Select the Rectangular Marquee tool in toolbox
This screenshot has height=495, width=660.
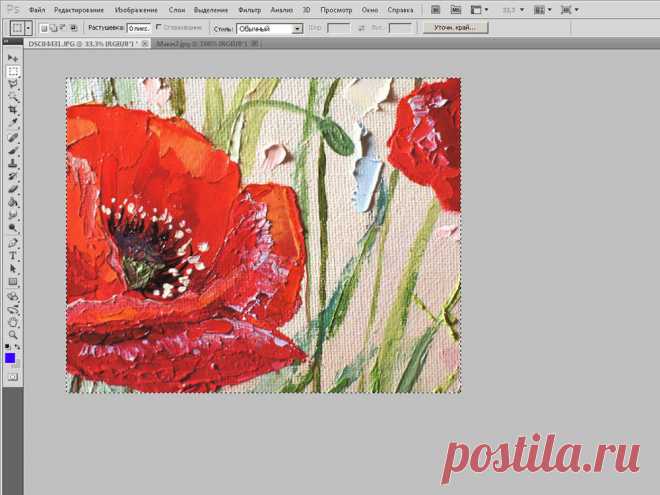pos(13,72)
